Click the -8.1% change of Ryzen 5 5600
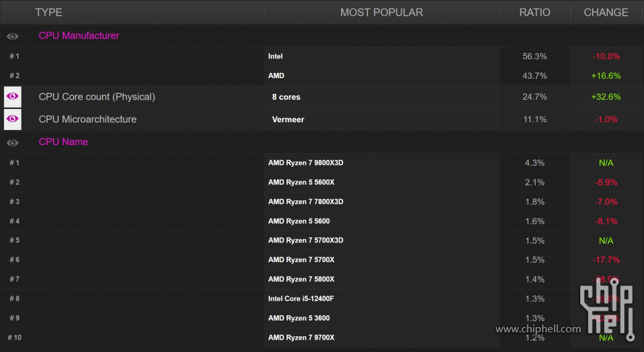Screen dimensions: 644x352 [x=606, y=221]
